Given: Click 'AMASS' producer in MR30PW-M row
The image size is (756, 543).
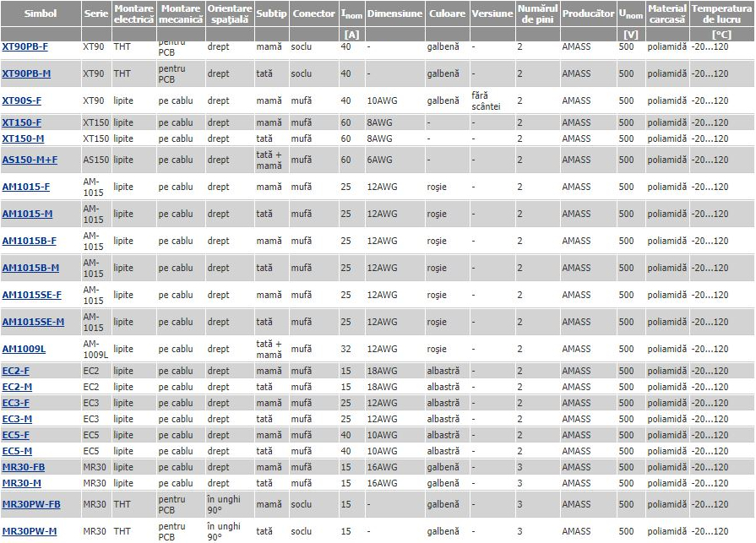Looking at the screenshot, I should click(x=576, y=531).
